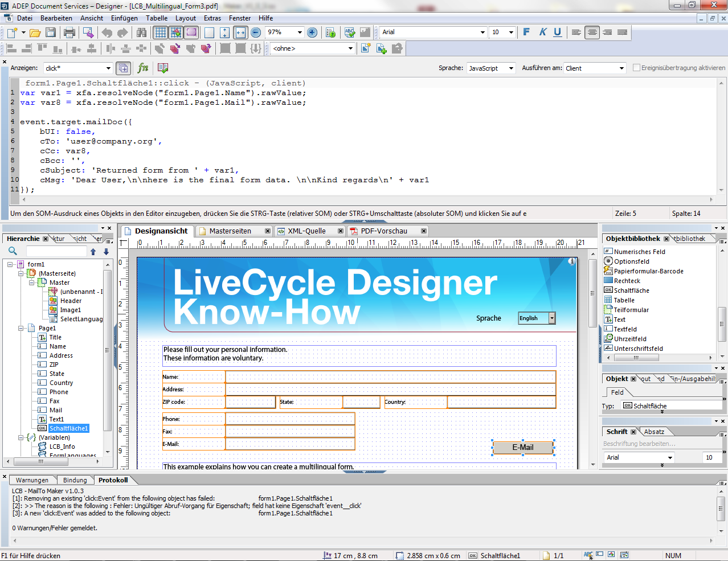The width and height of the screenshot is (728, 561).
Task: Click the Undo arrow icon
Action: coord(107,32)
